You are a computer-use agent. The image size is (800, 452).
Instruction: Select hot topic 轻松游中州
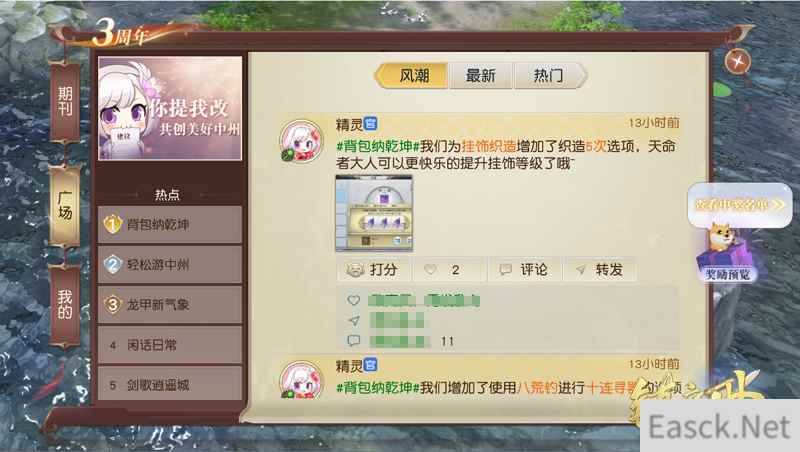[x=170, y=264]
